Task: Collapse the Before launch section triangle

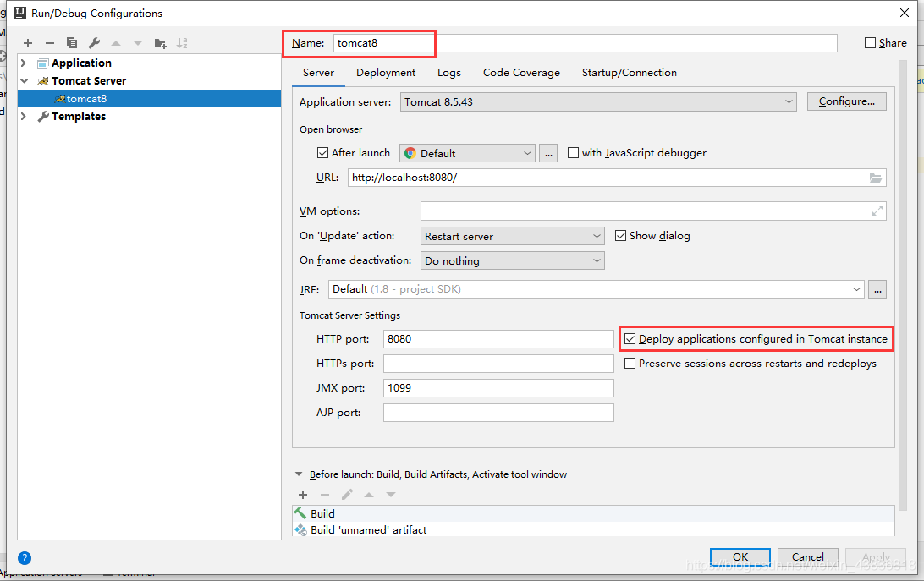Action: [299, 474]
